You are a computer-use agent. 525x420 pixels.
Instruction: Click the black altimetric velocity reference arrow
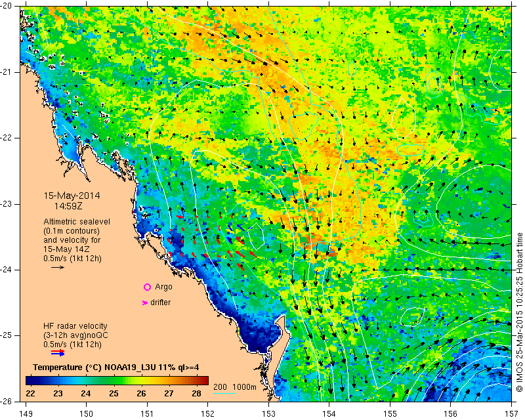(x=58, y=267)
